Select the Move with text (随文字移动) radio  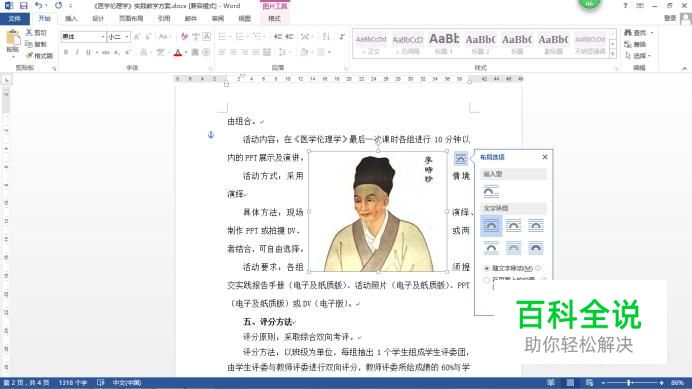(487, 268)
